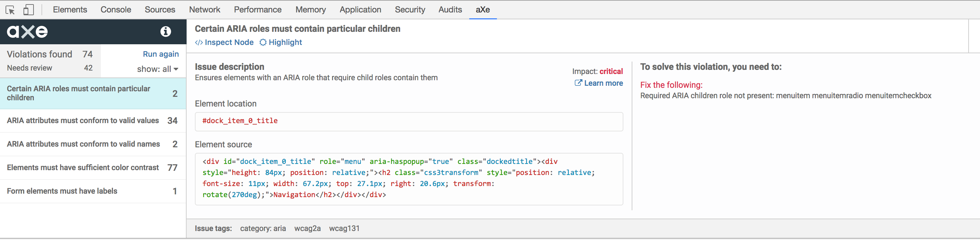Select Certain ARIA roles must contain particular children
The image size is (980, 240).
pyautogui.click(x=93, y=93)
